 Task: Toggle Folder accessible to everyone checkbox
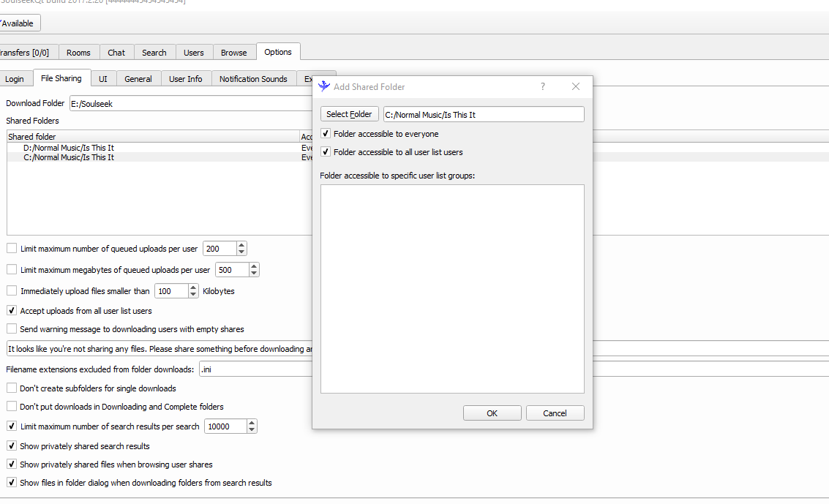coord(326,134)
